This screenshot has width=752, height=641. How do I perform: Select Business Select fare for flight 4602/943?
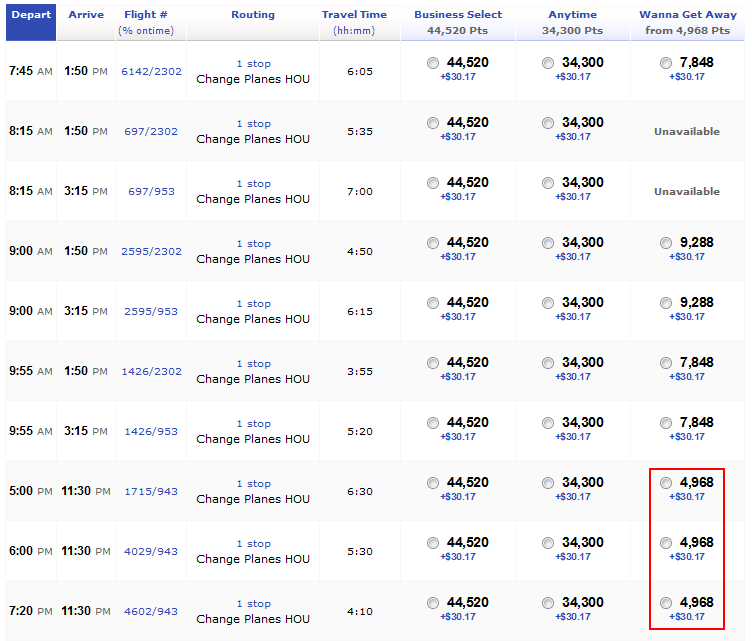(x=433, y=603)
